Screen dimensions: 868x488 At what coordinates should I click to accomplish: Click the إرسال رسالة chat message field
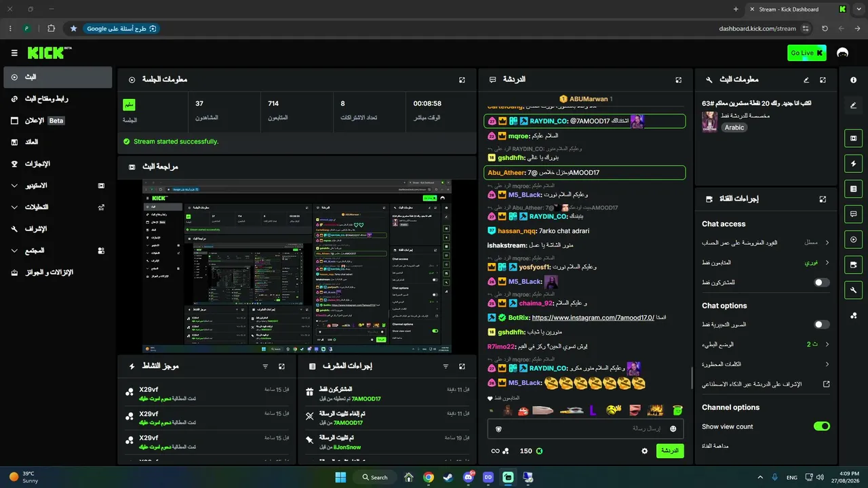pyautogui.click(x=585, y=428)
